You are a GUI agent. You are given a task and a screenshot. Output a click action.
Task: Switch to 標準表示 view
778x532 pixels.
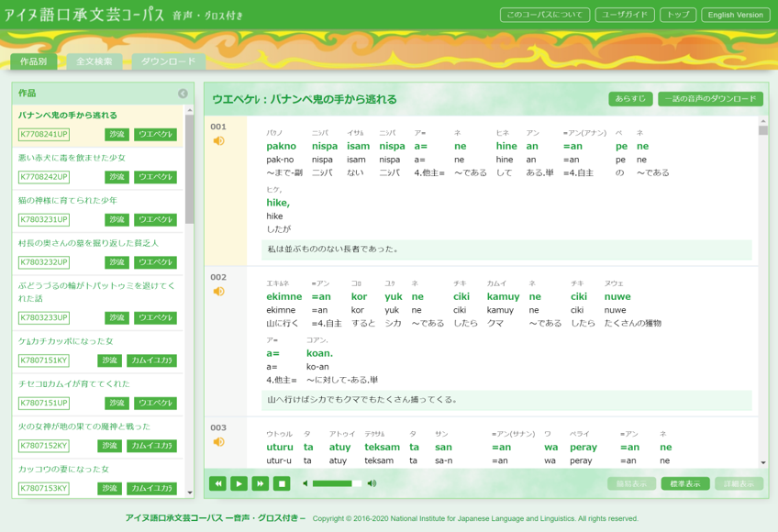tap(685, 484)
